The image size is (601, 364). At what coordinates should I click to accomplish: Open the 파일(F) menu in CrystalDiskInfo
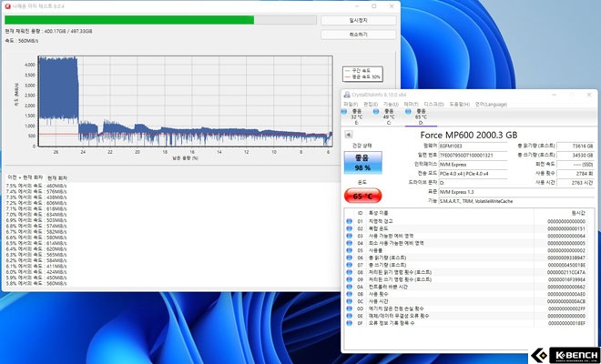tap(351, 105)
